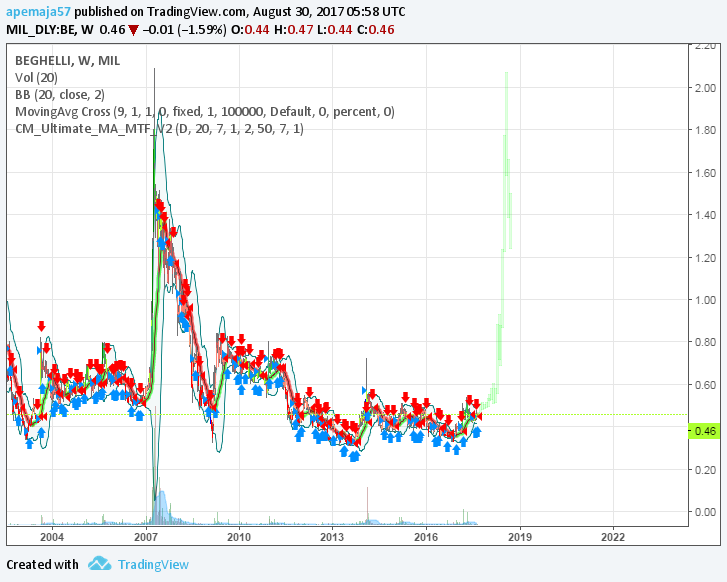Image resolution: width=727 pixels, height=582 pixels.
Task: Click the H:0.47 high value
Action: pyautogui.click(x=293, y=30)
